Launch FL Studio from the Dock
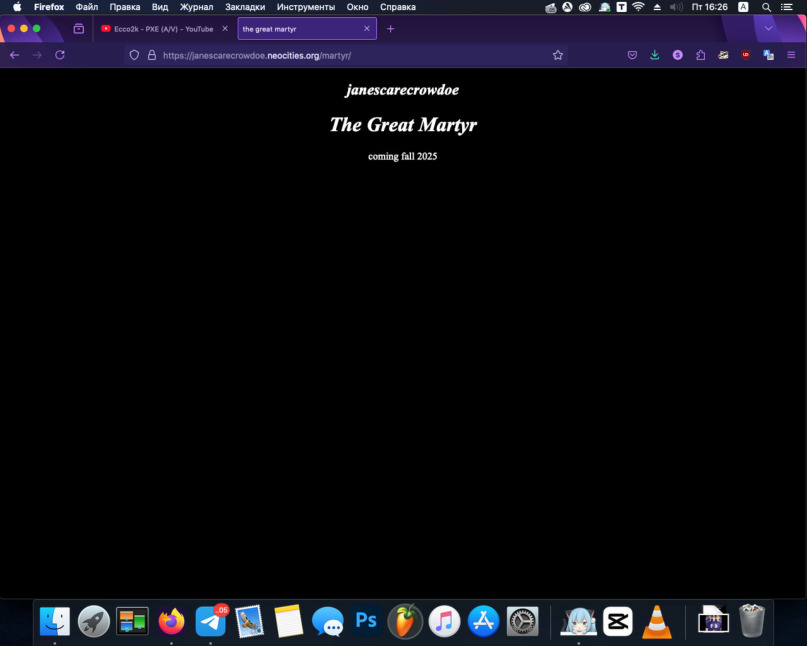This screenshot has height=646, width=807. 405,621
